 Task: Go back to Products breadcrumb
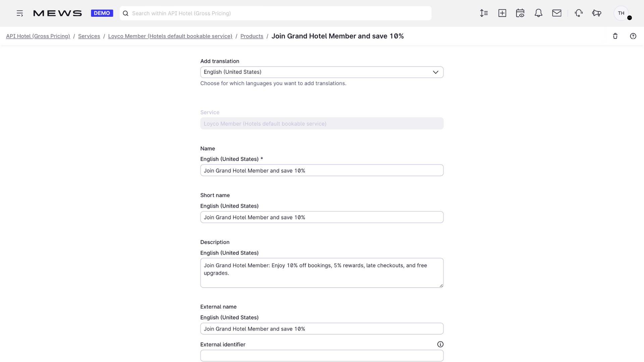(252, 36)
